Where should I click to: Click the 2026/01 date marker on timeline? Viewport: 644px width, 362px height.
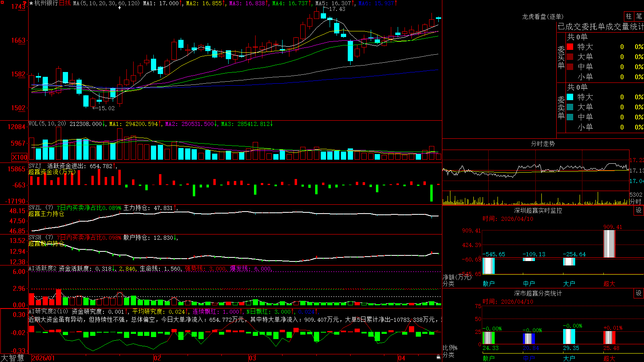43,358
